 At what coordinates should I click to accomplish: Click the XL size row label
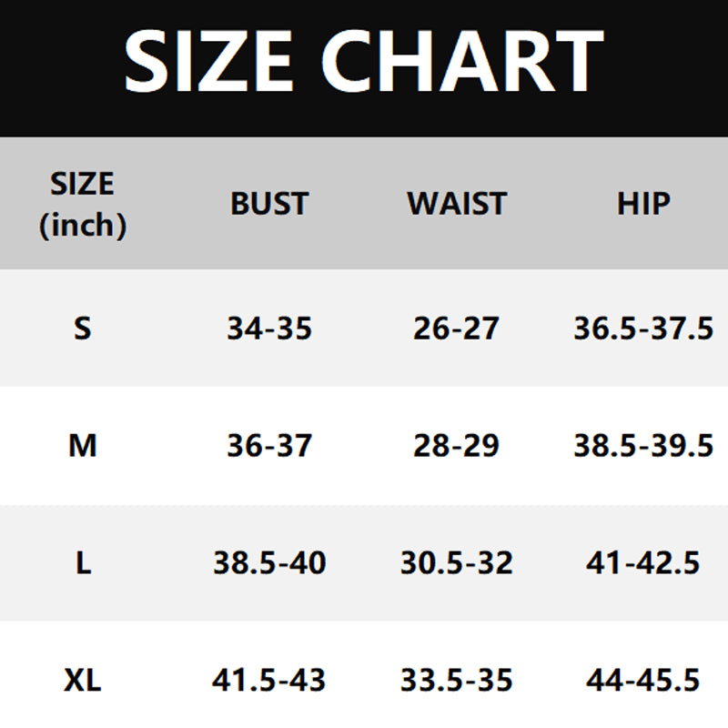pos(83,680)
